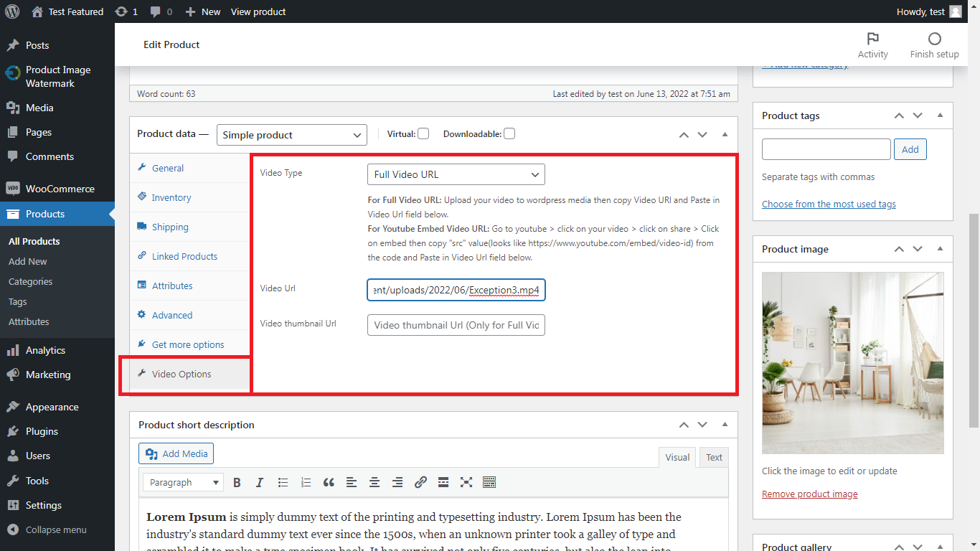Open Product Image Watermark menu

click(57, 77)
